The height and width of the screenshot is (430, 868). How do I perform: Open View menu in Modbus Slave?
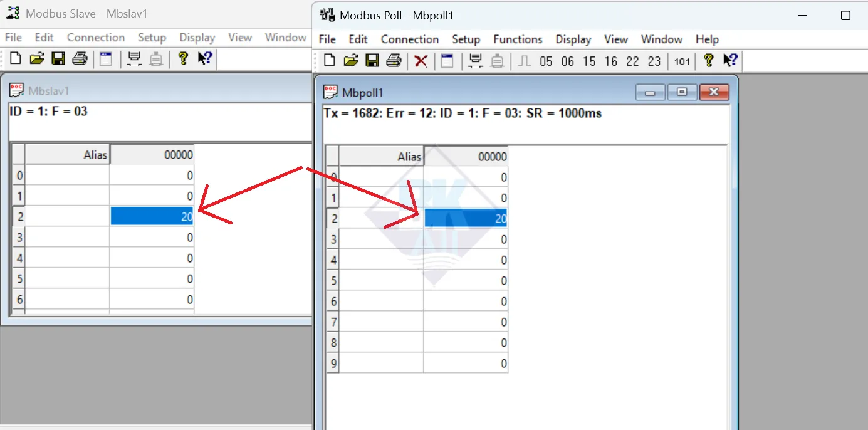(240, 38)
